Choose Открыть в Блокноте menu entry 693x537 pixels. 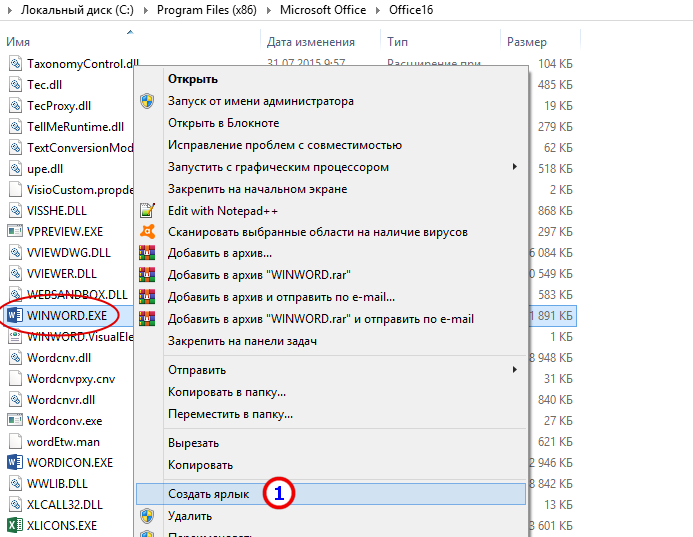point(223,123)
